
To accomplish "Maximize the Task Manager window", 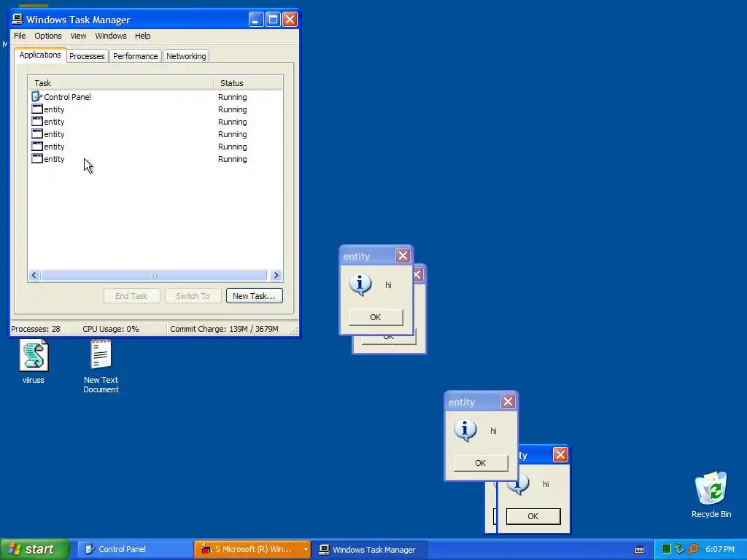I will coord(273,20).
